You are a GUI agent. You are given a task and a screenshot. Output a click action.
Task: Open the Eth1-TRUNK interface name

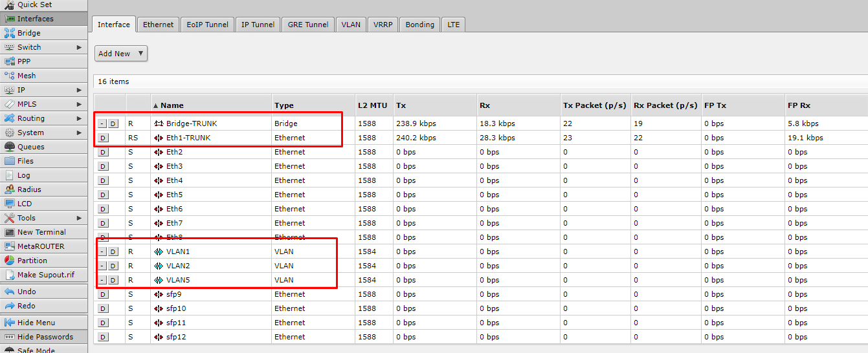click(188, 138)
